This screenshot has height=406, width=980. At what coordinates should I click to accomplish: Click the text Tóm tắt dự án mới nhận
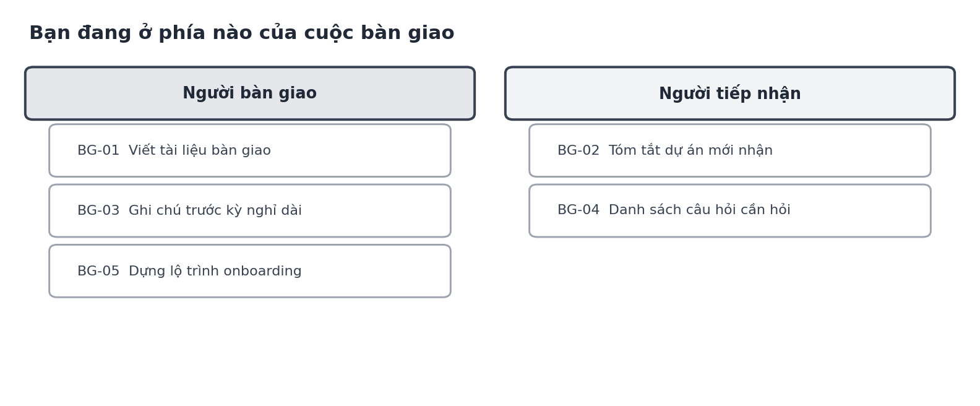click(690, 151)
